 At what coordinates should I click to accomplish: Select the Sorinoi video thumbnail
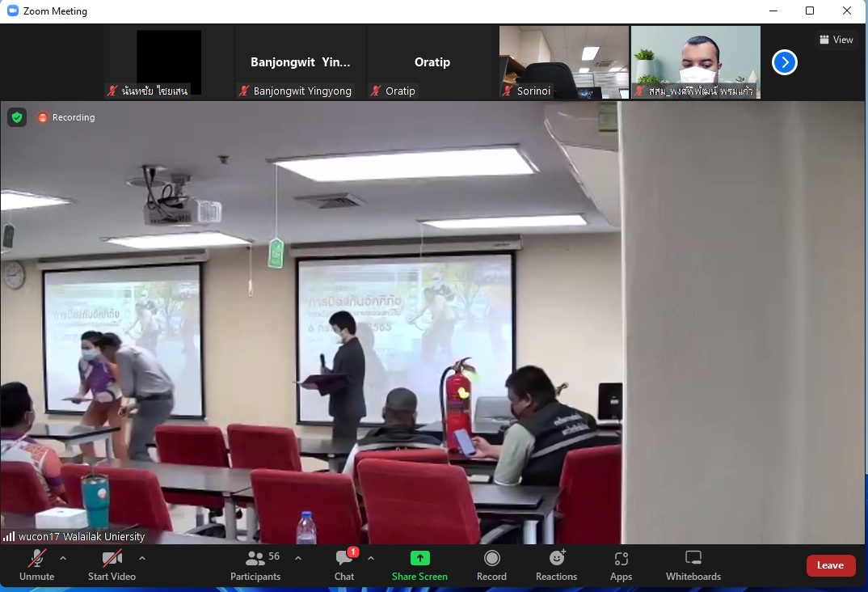pos(563,62)
